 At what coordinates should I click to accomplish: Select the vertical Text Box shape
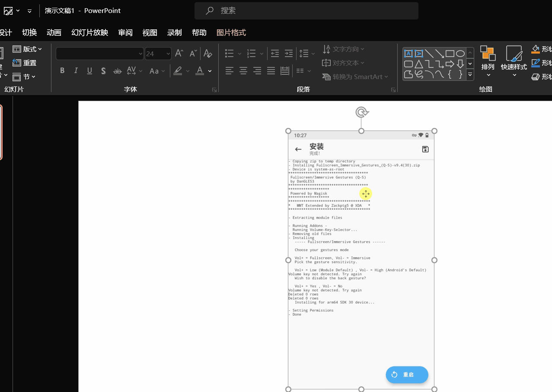419,54
